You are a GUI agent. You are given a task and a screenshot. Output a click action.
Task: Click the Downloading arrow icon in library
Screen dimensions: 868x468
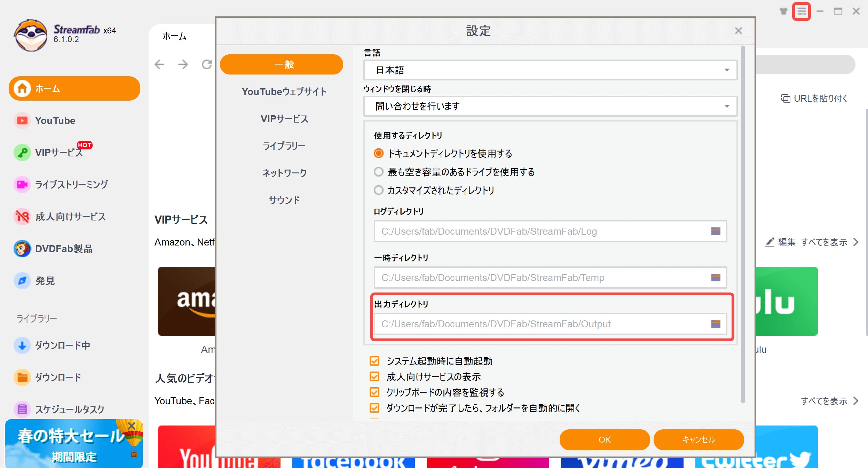pos(22,345)
